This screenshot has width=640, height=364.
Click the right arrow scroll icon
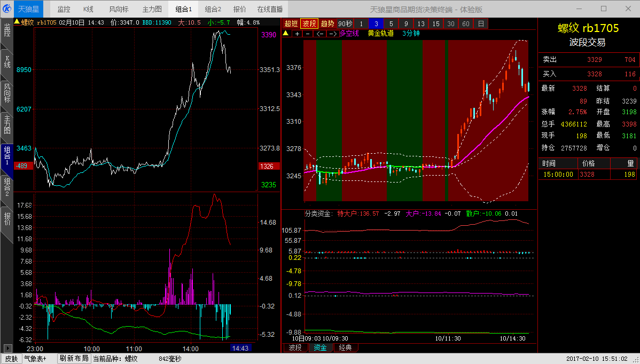tap(332, 34)
